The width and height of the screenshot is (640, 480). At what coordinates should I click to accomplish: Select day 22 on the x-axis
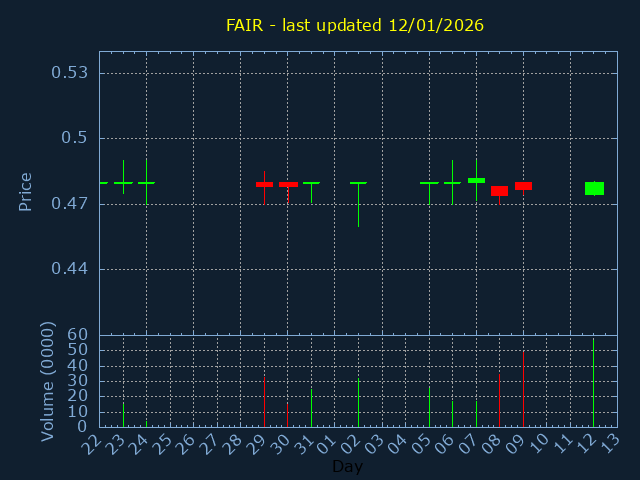click(92, 443)
